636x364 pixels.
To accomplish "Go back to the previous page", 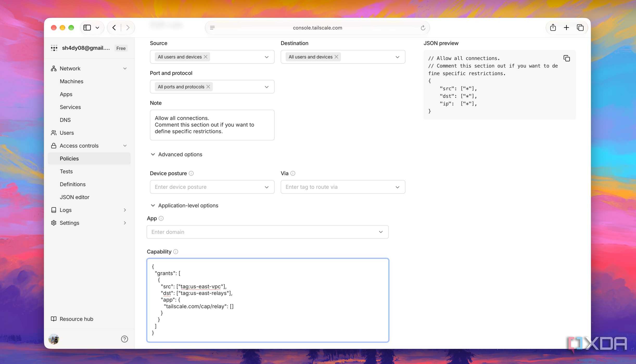I will point(114,28).
